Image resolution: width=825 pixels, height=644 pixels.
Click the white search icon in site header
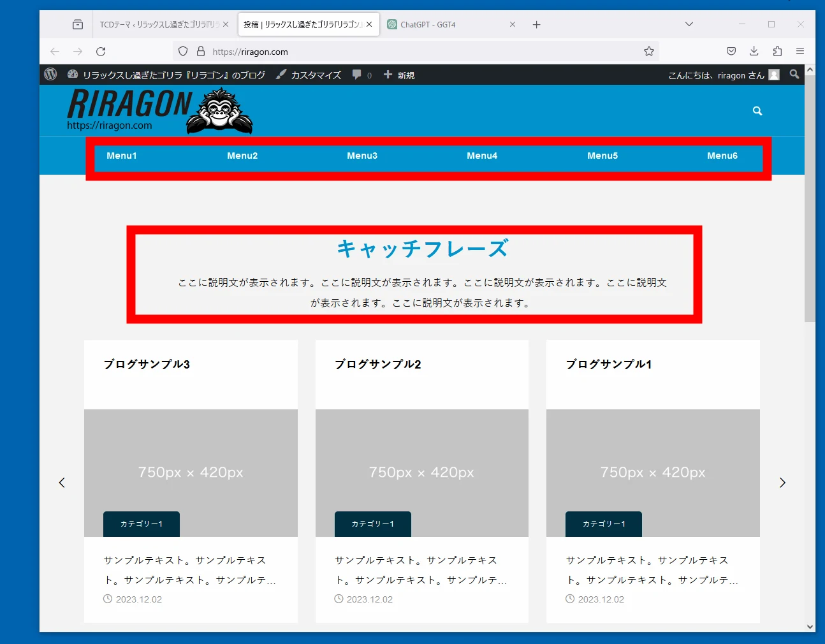tap(757, 111)
